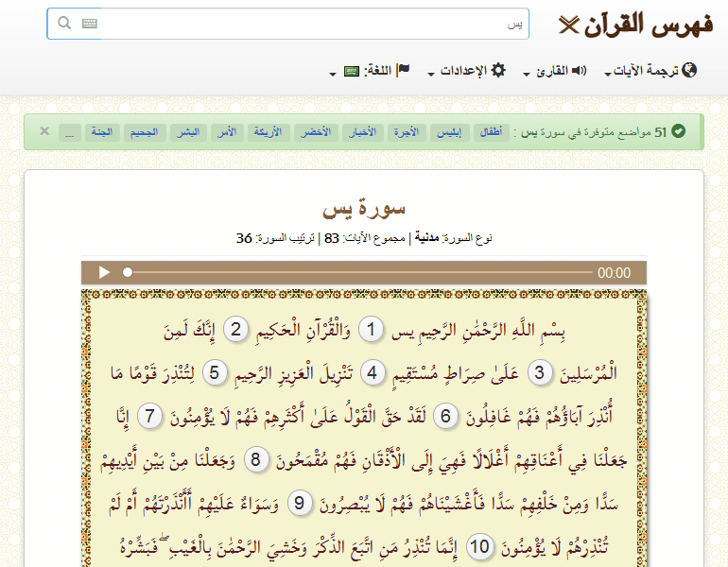Click the speaker icon beside القارئ
Image resolution: width=728 pixels, height=567 pixels.
pyautogui.click(x=579, y=70)
